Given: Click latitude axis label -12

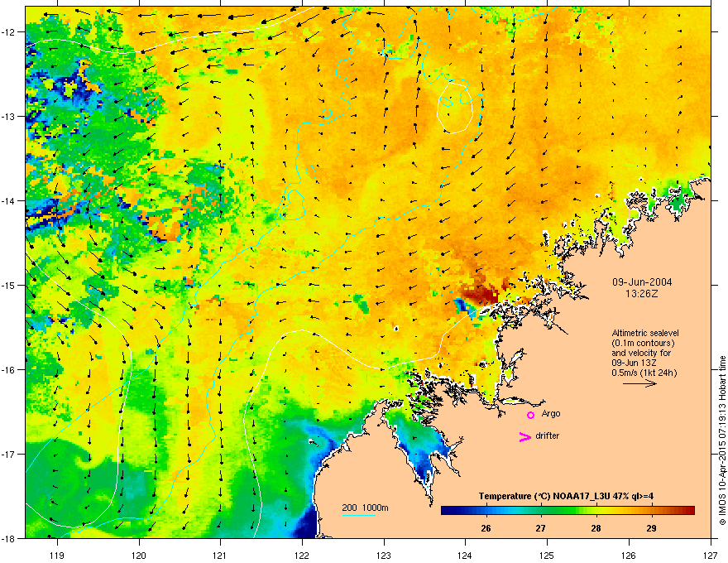Looking at the screenshot, I should click(x=9, y=32).
